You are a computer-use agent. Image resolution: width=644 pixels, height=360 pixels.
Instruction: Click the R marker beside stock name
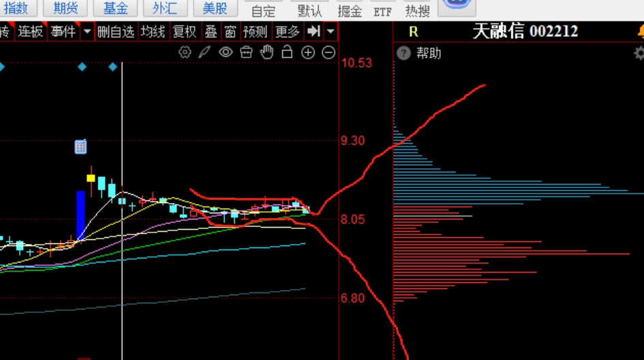click(413, 31)
